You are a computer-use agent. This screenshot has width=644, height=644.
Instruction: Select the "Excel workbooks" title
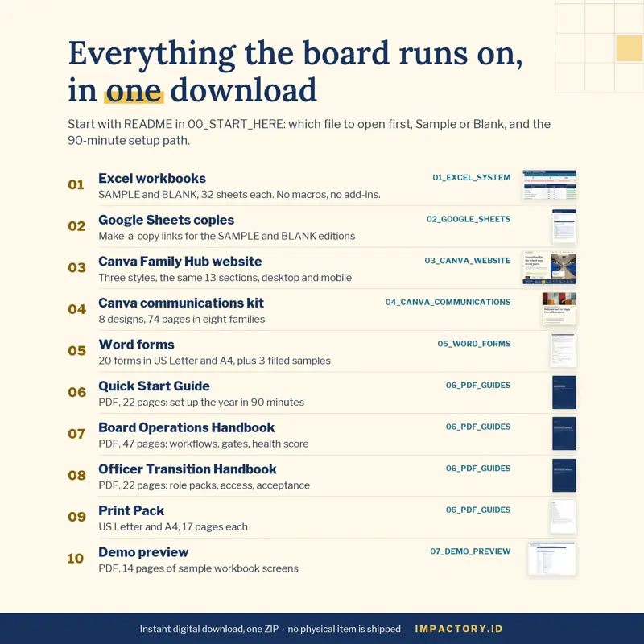[x=152, y=178]
